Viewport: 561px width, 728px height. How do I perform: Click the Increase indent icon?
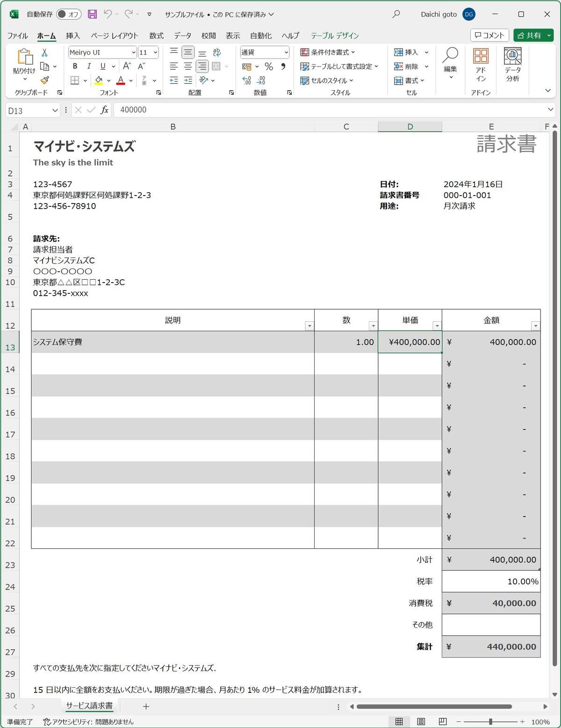click(x=188, y=80)
